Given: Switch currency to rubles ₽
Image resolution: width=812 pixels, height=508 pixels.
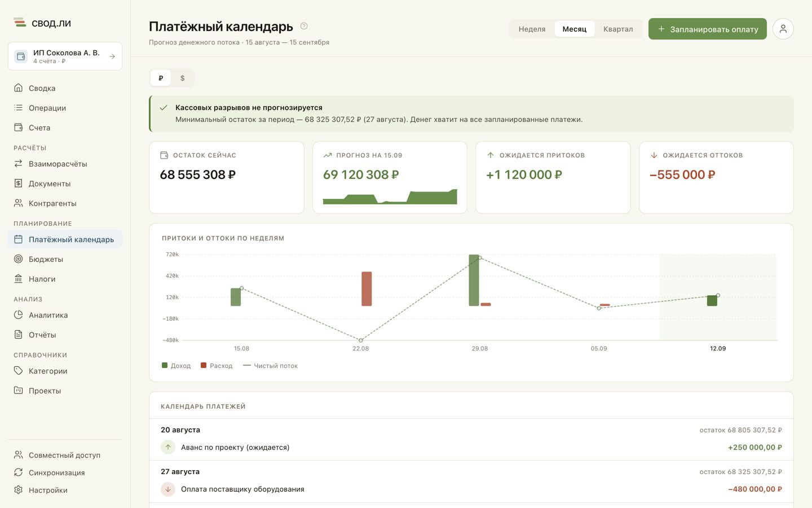Looking at the screenshot, I should click(x=161, y=78).
